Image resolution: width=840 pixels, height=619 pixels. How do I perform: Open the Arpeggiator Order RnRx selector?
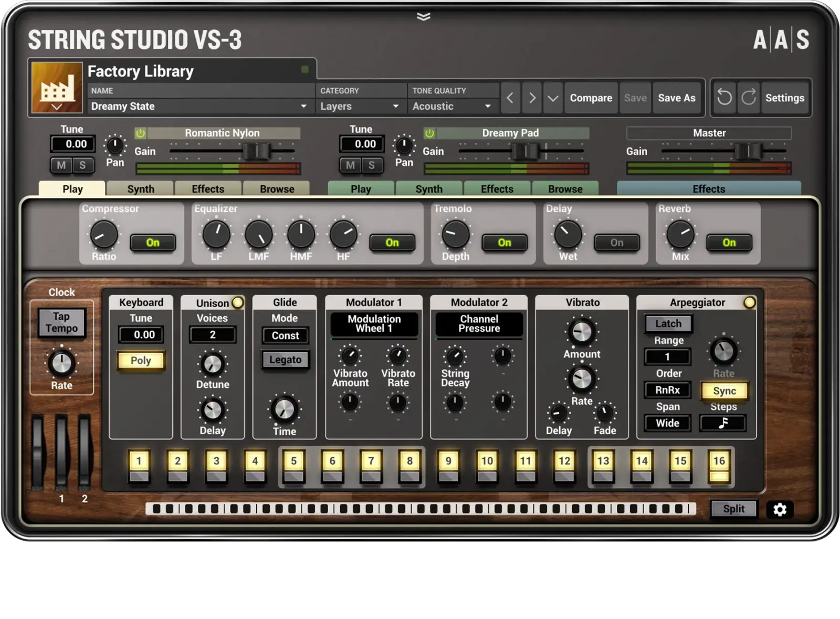tap(668, 390)
